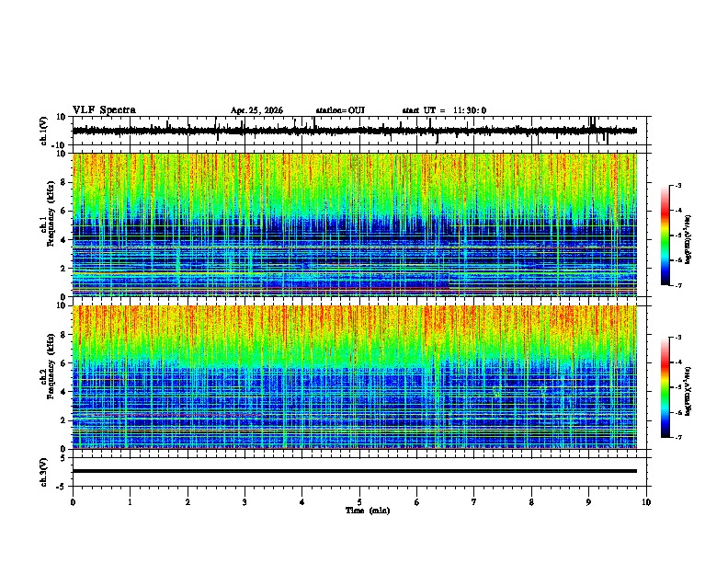Click the date label Apr. 25, 2026
This screenshot has height=563, width=728.
pyautogui.click(x=256, y=110)
